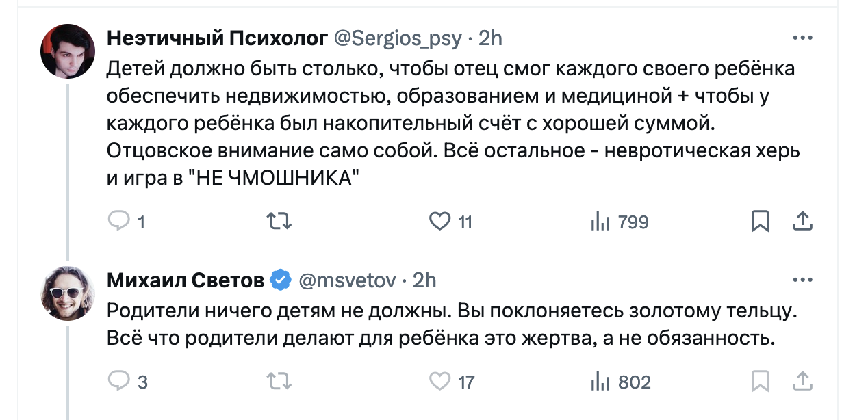View analytics showing 799 views

point(600,222)
